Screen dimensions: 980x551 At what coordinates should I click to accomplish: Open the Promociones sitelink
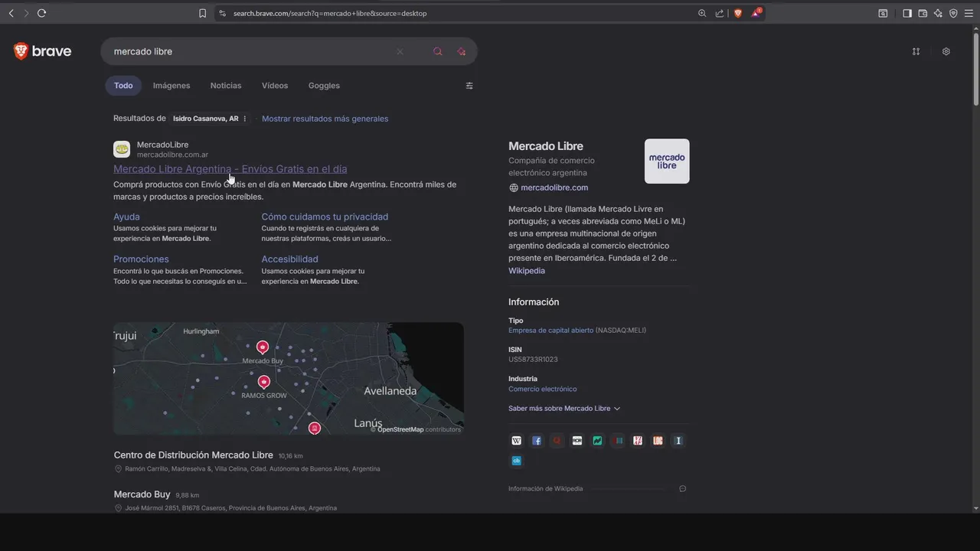click(141, 259)
